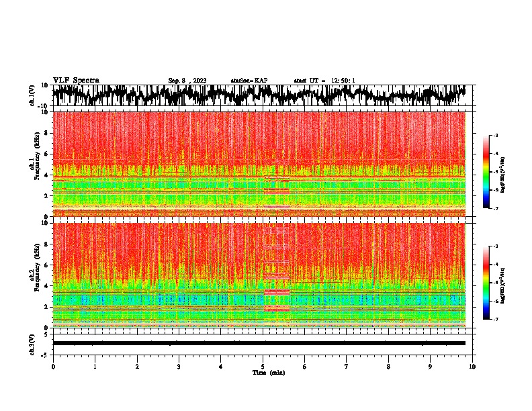Click the "10" tick label on the Time axis
Screen dimensions: 532x411
472,367
